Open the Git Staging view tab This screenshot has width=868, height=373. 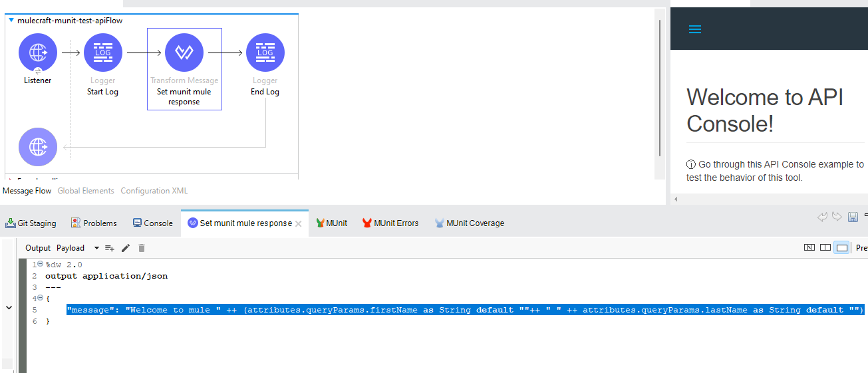(x=31, y=223)
